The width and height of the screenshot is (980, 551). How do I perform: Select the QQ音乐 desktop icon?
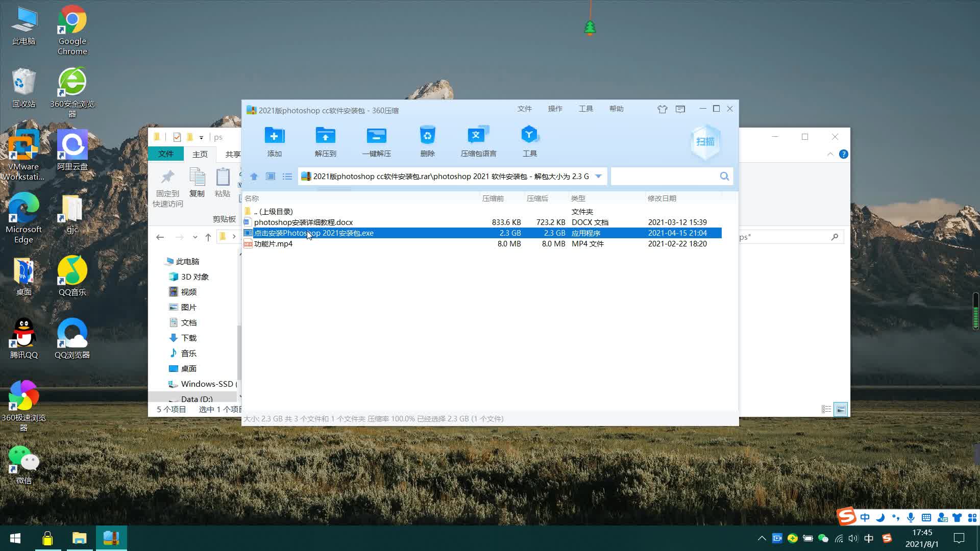tap(72, 275)
